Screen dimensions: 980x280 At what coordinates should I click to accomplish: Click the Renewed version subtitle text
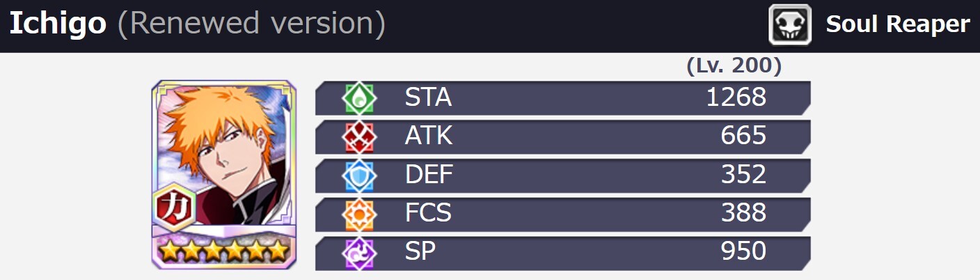(251, 24)
